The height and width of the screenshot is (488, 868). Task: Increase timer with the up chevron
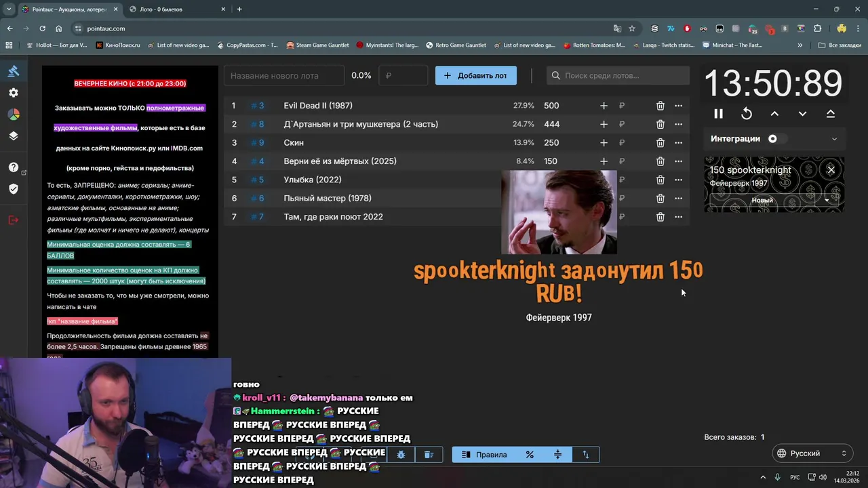coord(774,114)
